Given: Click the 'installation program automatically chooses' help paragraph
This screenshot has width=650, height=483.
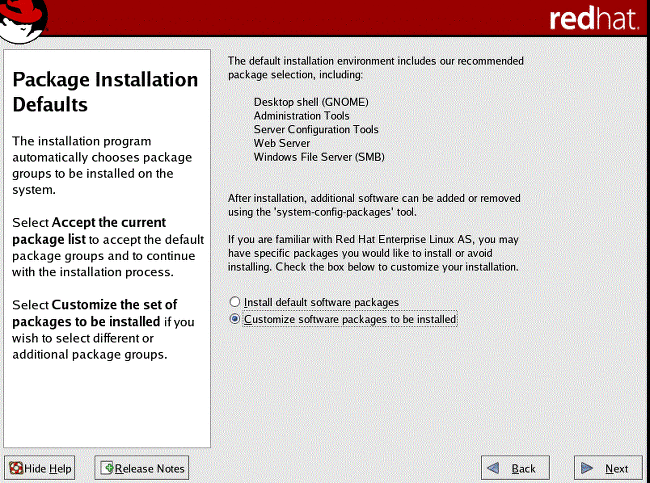Looking at the screenshot, I should [102, 165].
